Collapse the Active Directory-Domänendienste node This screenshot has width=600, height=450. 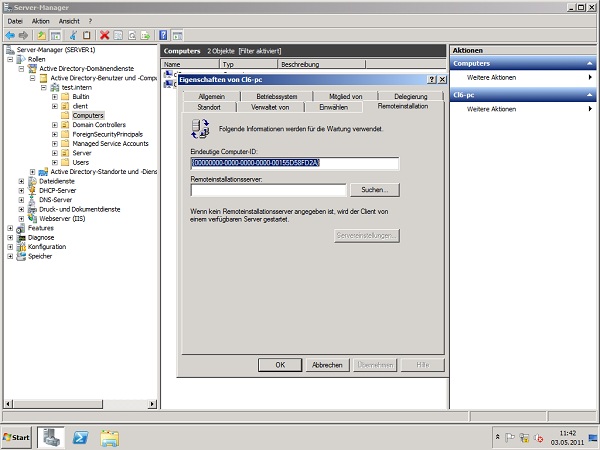point(21,68)
